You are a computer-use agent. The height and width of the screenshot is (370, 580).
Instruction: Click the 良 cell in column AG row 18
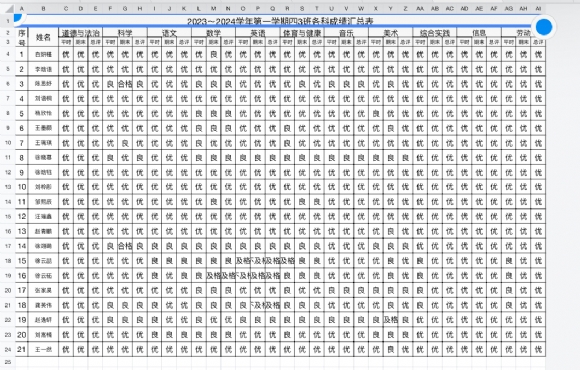[509, 261]
